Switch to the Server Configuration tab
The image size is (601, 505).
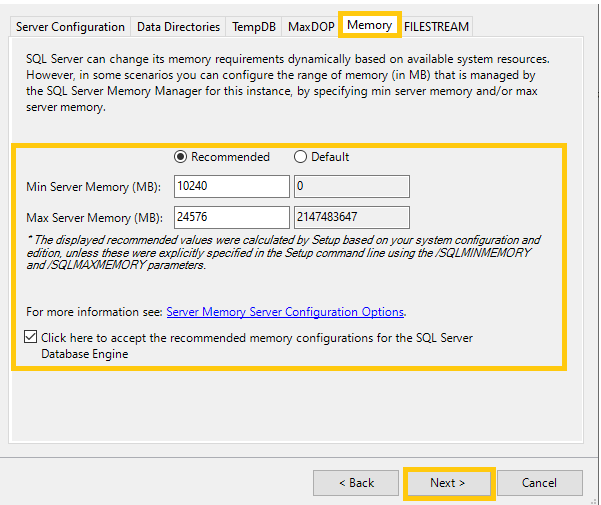[71, 27]
